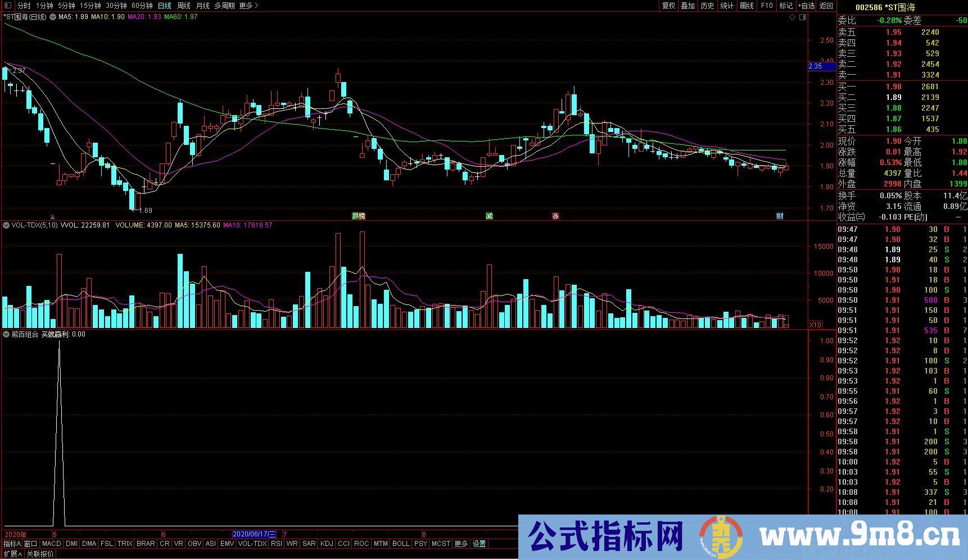The image size is (968, 560).
Task: Apply the SAR indicator
Action: point(309,544)
